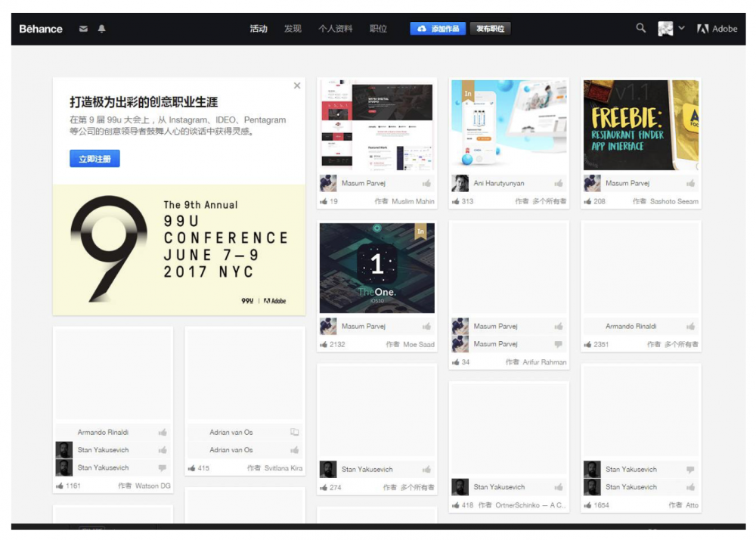Click collection icon beside first Adrian van Os
The image size is (756, 540).
(x=295, y=432)
